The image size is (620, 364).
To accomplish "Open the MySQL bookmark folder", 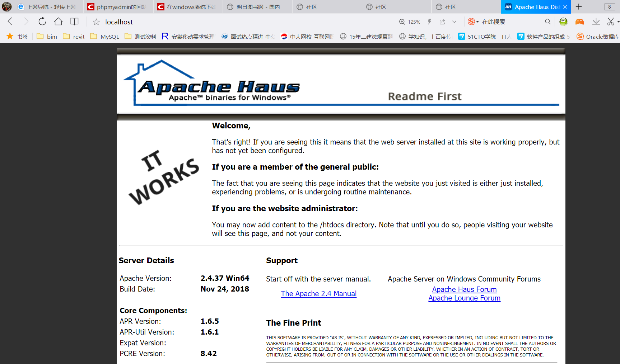I will (x=104, y=37).
